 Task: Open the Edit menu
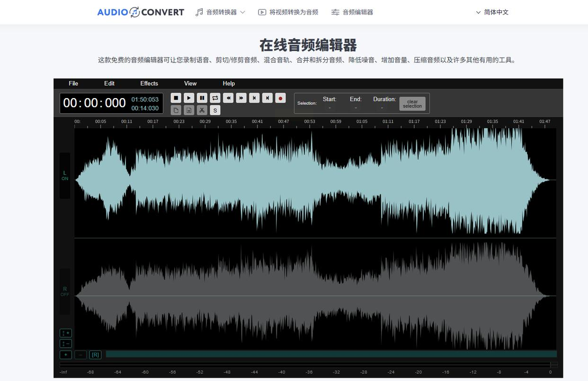[109, 83]
